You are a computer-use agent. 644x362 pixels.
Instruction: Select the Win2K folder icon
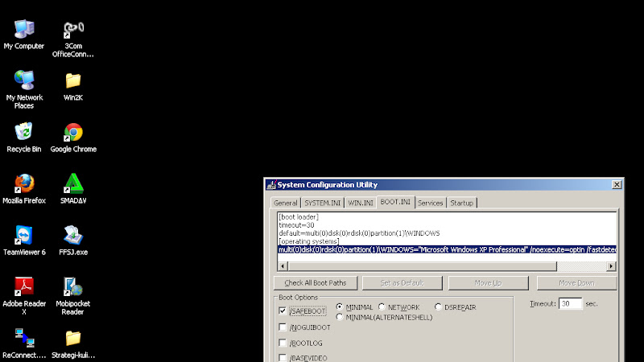73,80
